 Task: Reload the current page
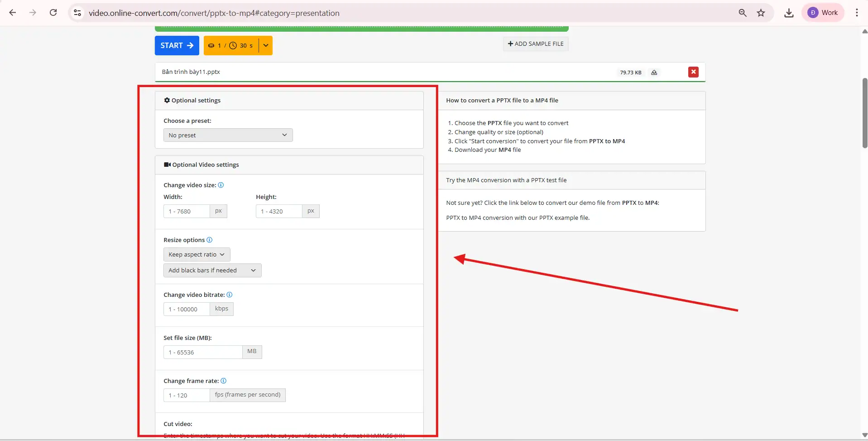(53, 13)
